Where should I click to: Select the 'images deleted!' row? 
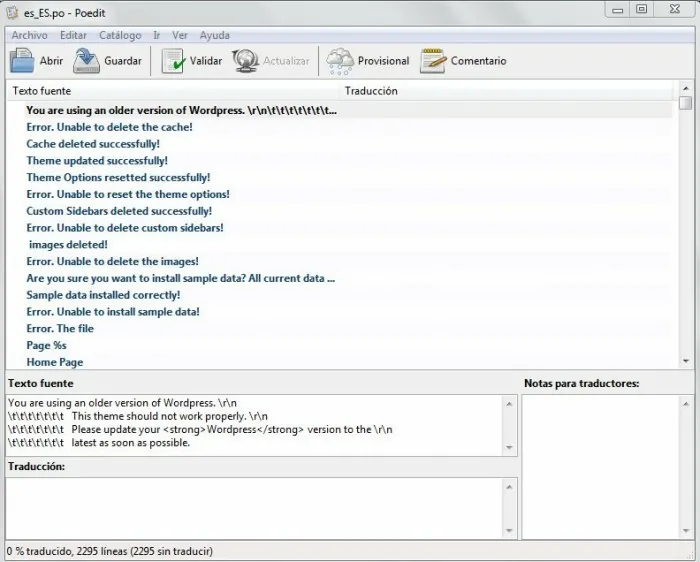339,245
